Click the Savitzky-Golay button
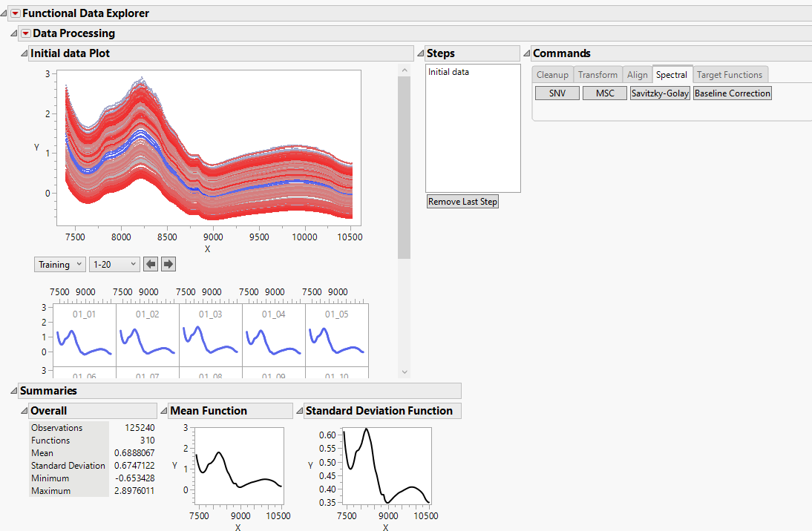 [659, 93]
